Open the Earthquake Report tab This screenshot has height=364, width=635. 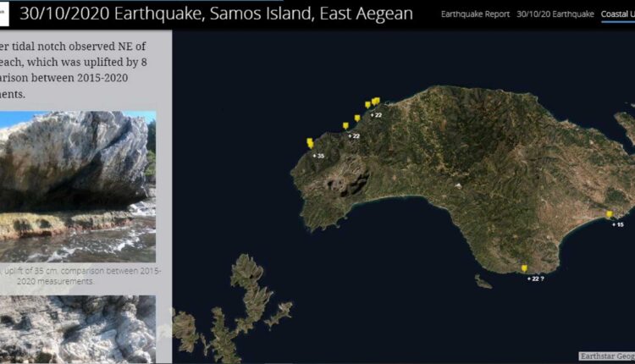pos(476,14)
